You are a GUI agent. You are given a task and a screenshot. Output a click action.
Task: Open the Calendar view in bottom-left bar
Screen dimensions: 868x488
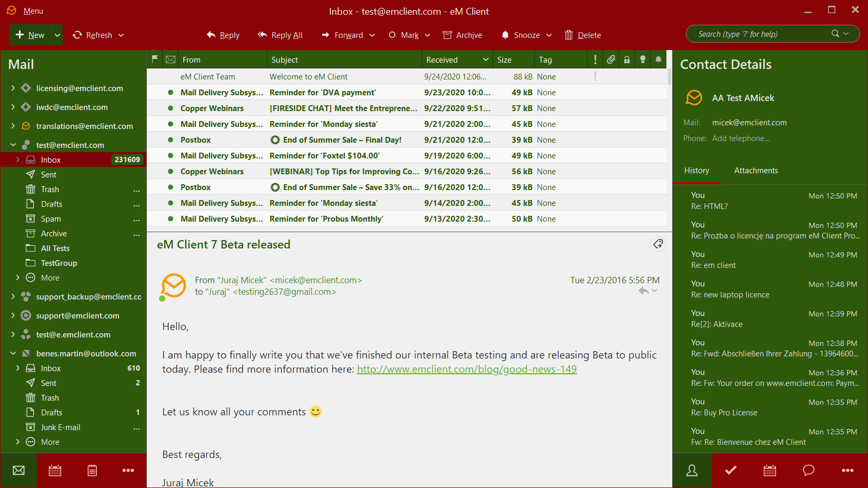pos(55,470)
